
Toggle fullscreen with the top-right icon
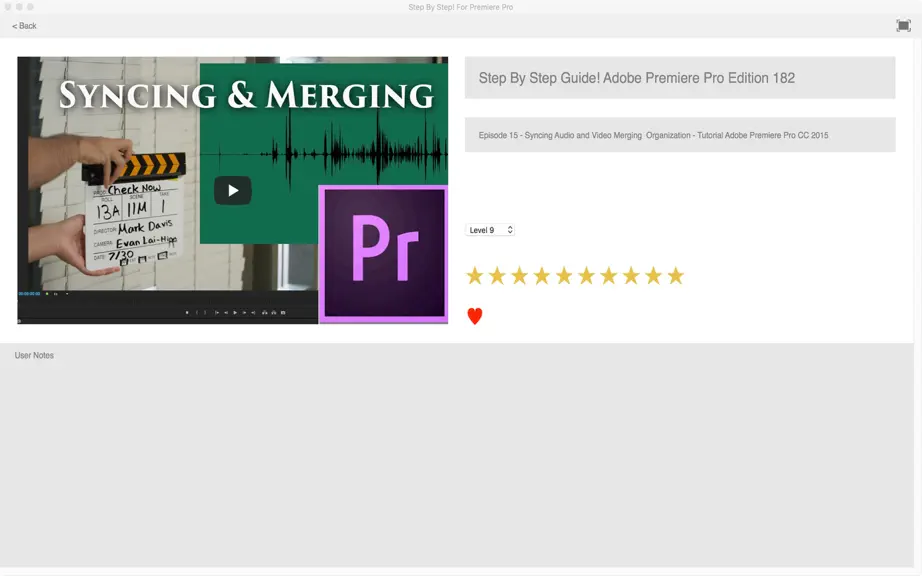coord(903,25)
